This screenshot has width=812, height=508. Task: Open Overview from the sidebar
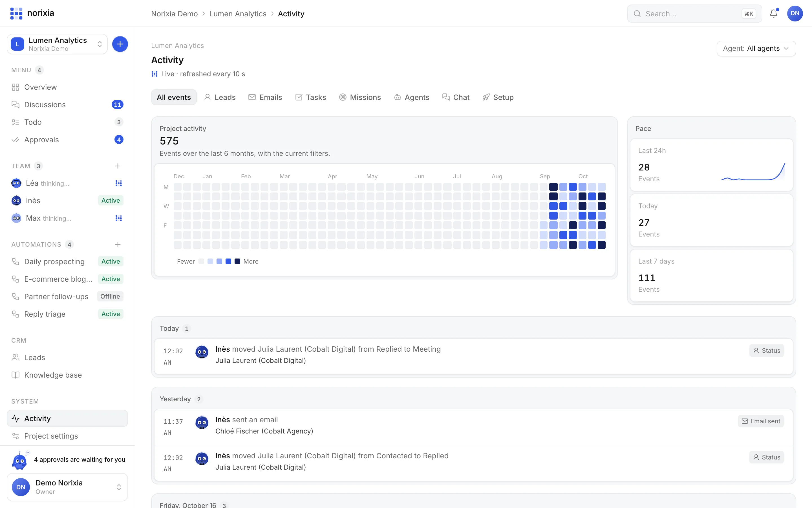point(67,87)
